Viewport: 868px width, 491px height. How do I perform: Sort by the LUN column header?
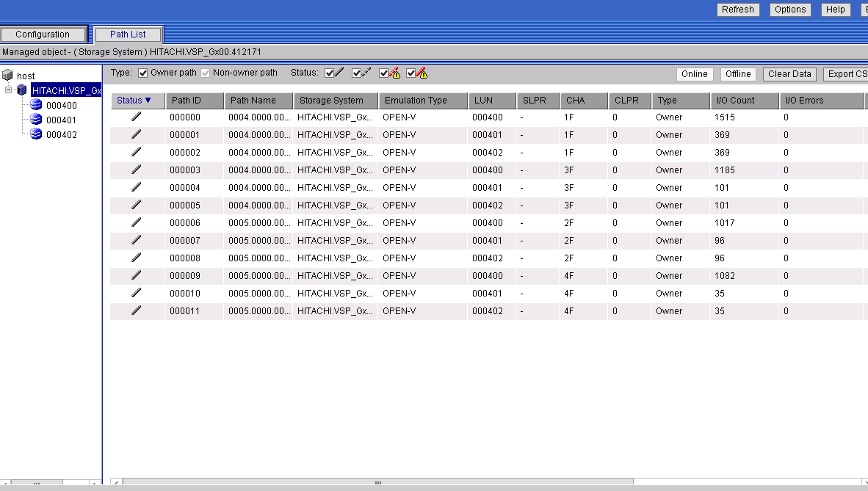492,101
